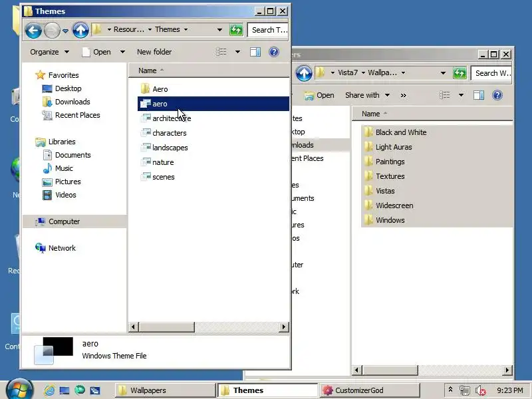Screen dimensions: 532x399
Task: Focus the Search Themes box
Action: tap(268, 30)
